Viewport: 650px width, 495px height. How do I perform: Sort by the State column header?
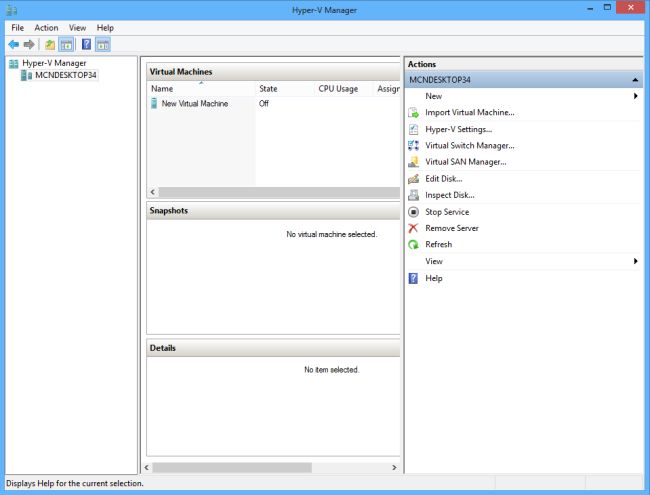pos(285,89)
